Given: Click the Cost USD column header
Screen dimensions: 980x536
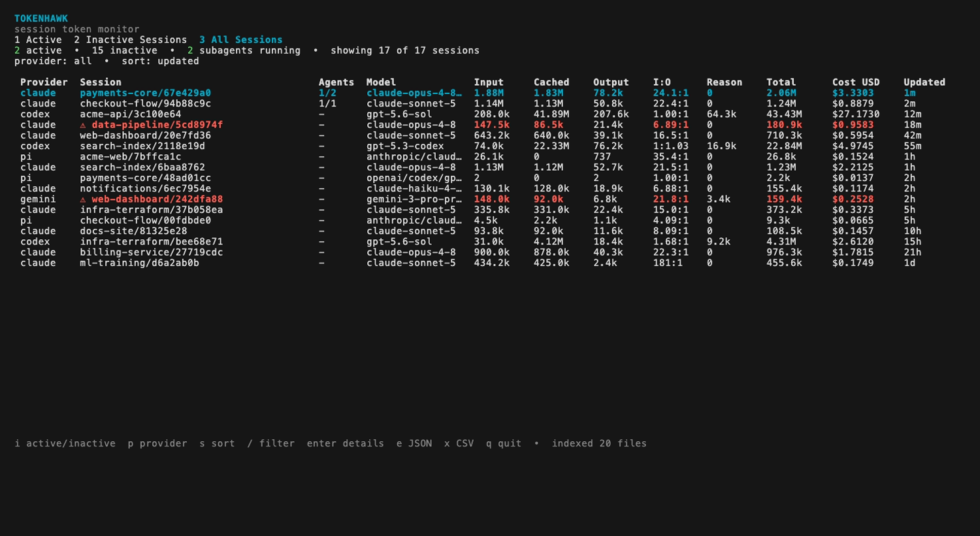Looking at the screenshot, I should [x=856, y=82].
